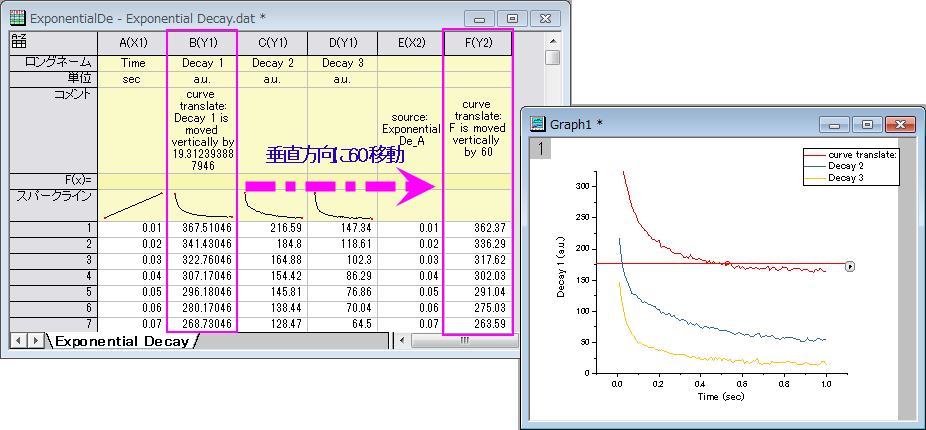Minimize the ExponentialDe workbook window

coord(480,19)
